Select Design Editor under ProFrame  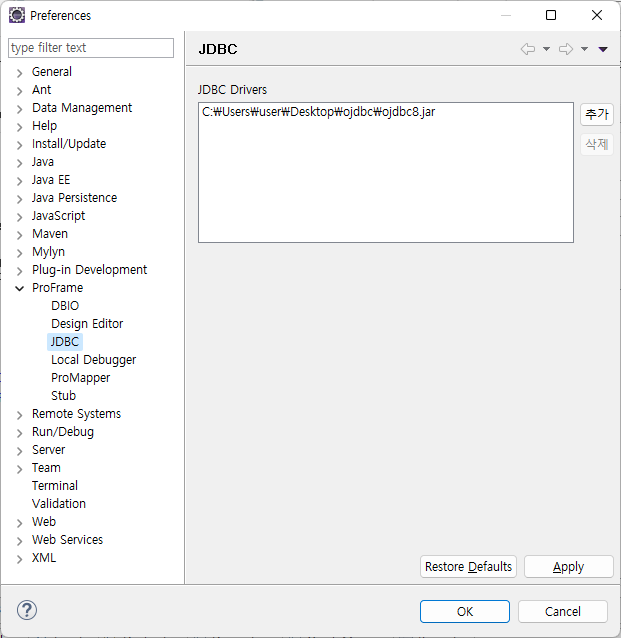(87, 323)
